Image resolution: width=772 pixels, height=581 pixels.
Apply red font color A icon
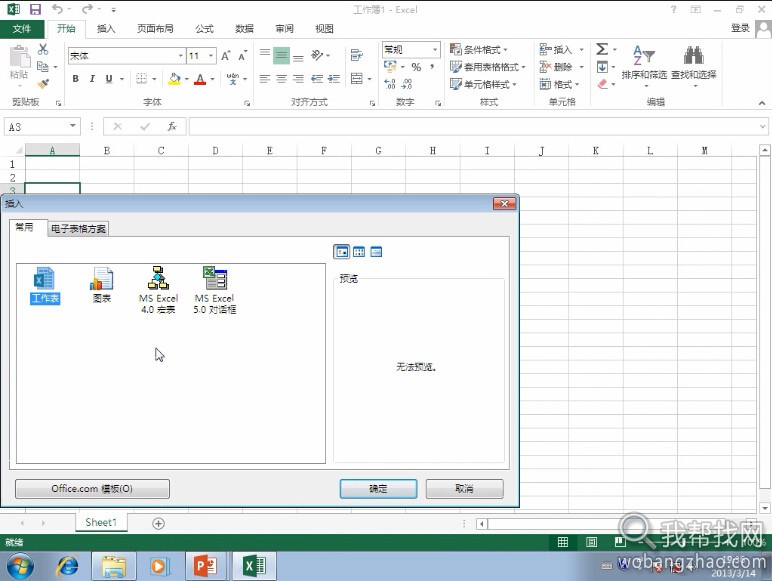click(200, 79)
